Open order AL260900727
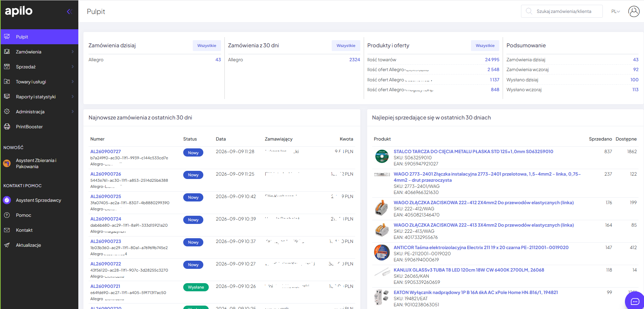 coord(106,151)
